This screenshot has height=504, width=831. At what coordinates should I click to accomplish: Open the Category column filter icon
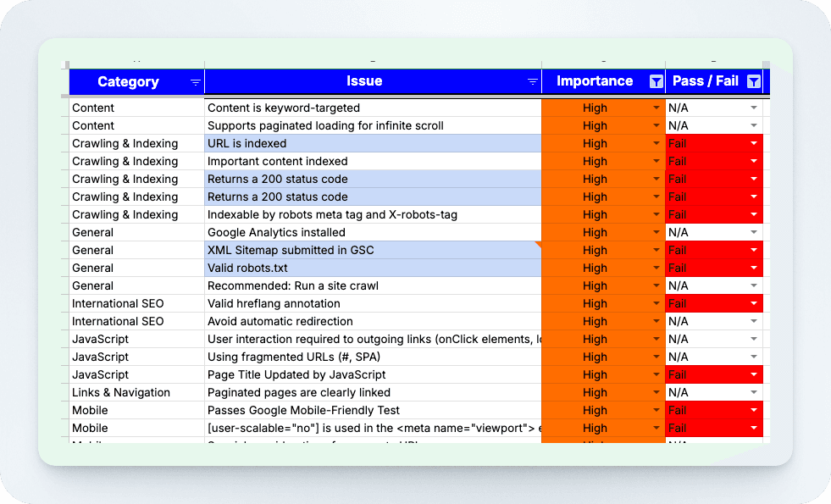pos(196,82)
